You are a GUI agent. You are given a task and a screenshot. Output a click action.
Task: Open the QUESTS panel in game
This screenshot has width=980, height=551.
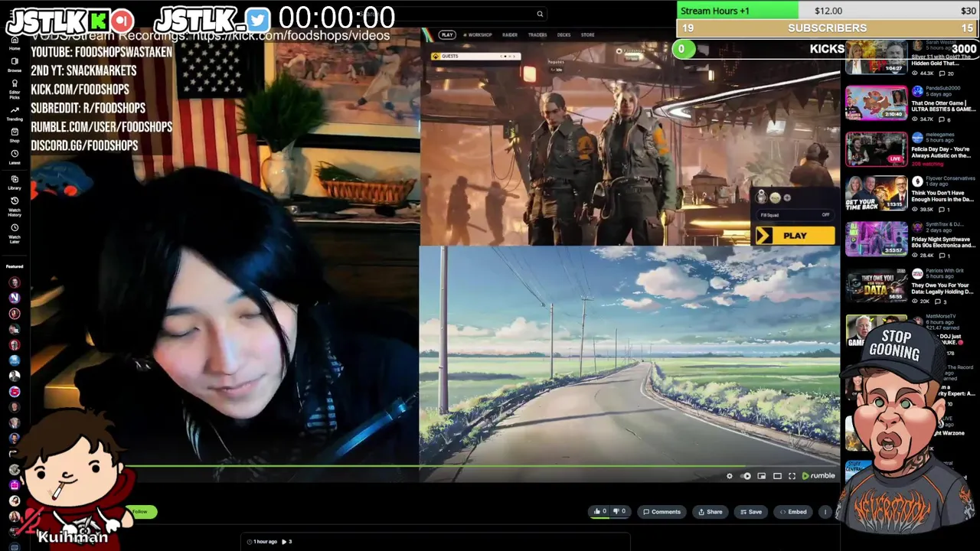475,56
